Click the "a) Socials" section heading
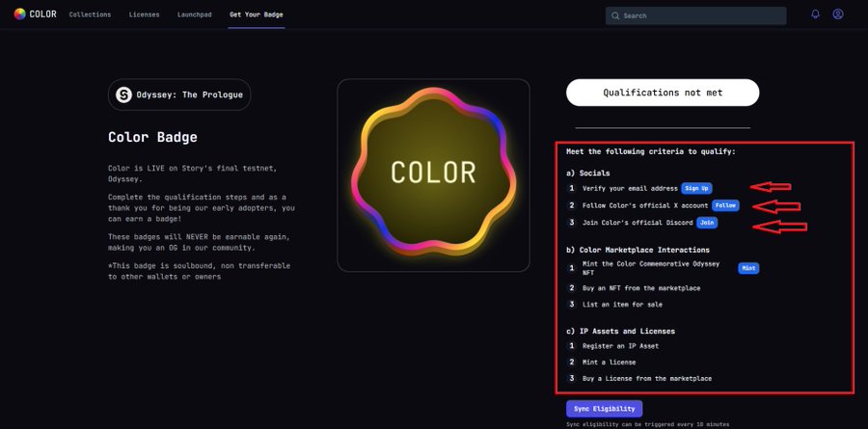This screenshot has height=429, width=868. tap(588, 174)
